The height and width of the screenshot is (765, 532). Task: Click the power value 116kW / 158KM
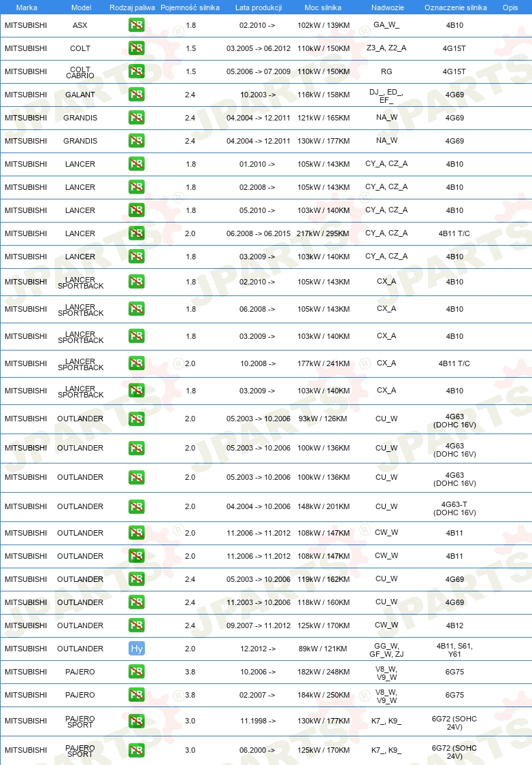tap(323, 95)
